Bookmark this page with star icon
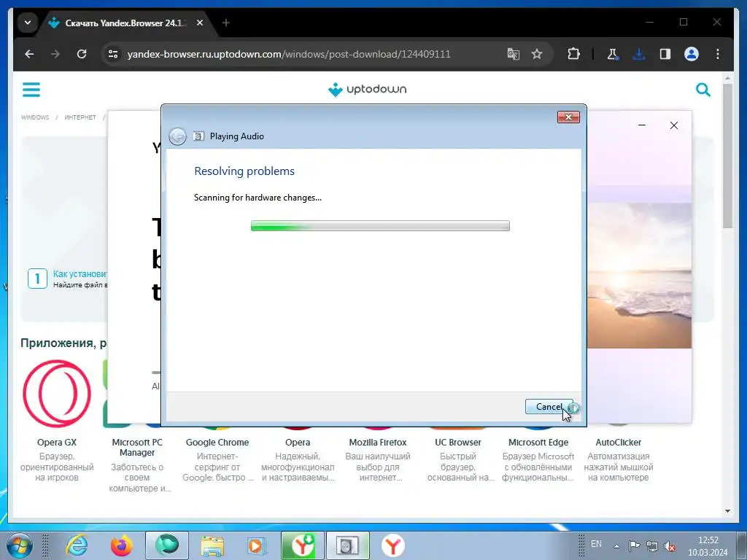Image resolution: width=747 pixels, height=560 pixels. [x=537, y=54]
